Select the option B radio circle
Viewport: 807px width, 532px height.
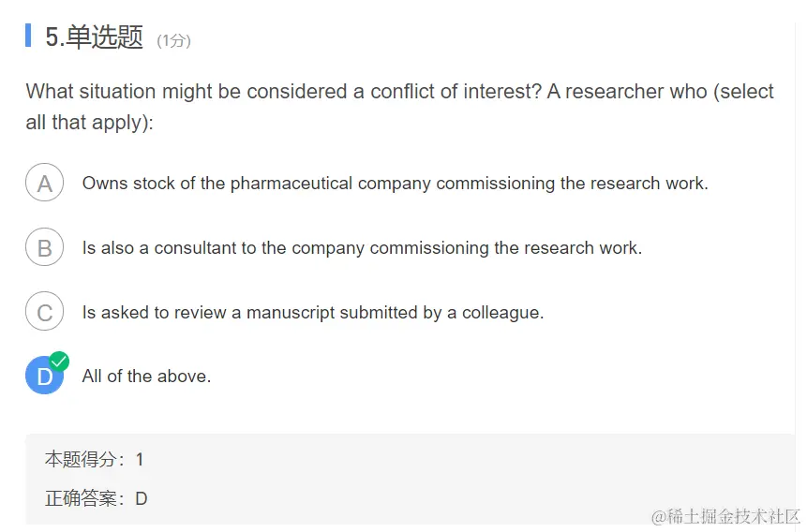click(x=45, y=247)
